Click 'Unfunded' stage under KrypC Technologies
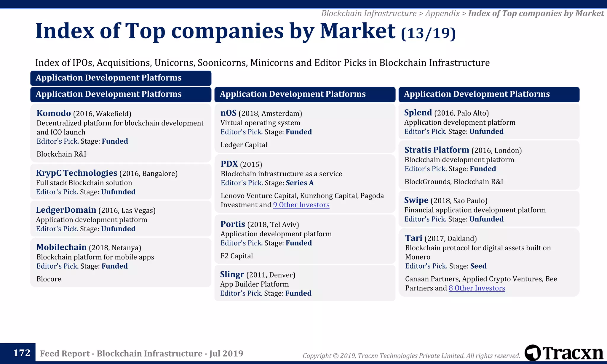Viewport: 607px width, 364px height. point(118,192)
